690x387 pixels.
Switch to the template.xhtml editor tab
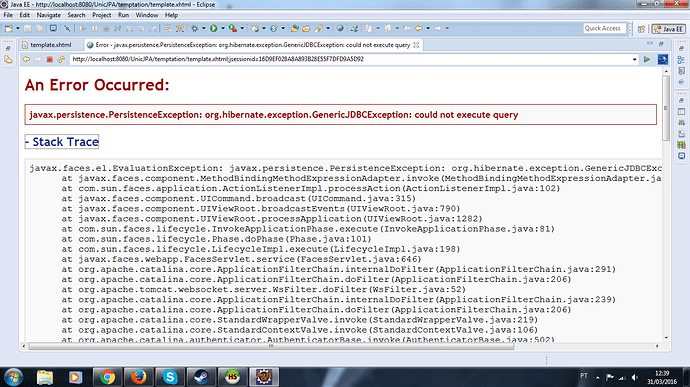point(51,45)
